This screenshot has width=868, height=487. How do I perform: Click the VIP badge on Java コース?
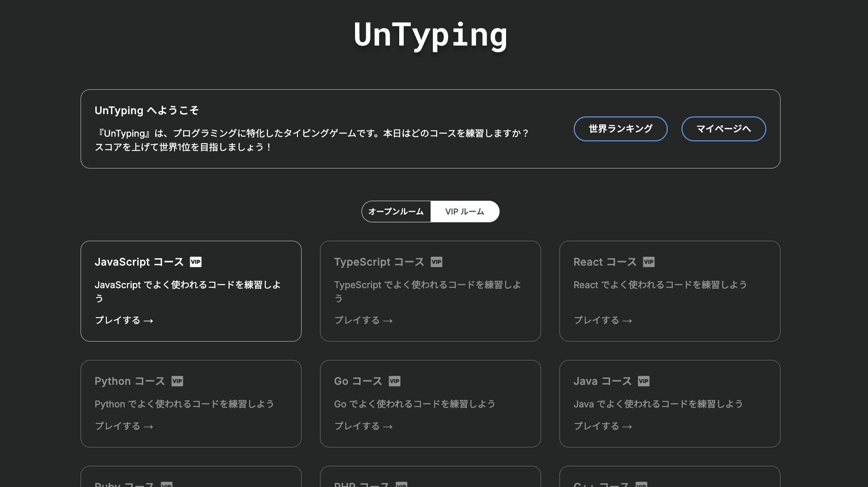[644, 381]
